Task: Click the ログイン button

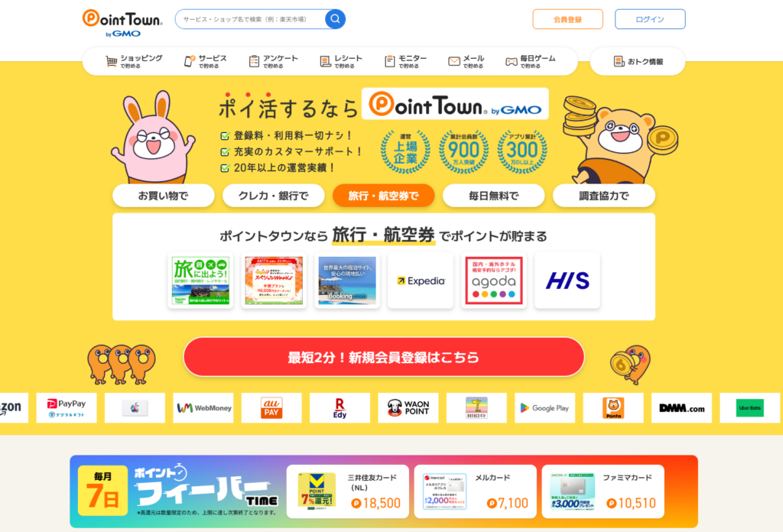Action: [x=650, y=19]
